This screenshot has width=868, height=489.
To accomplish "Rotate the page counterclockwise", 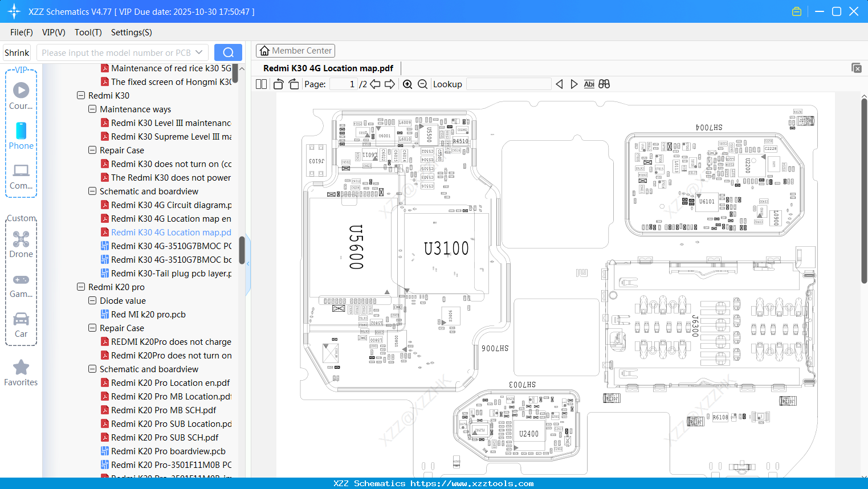I will tap(278, 83).
